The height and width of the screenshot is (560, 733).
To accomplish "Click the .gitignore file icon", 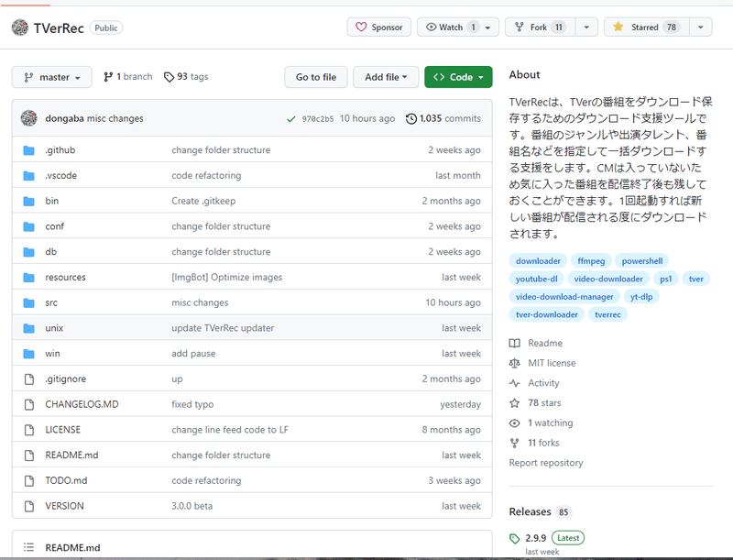I will tap(29, 379).
